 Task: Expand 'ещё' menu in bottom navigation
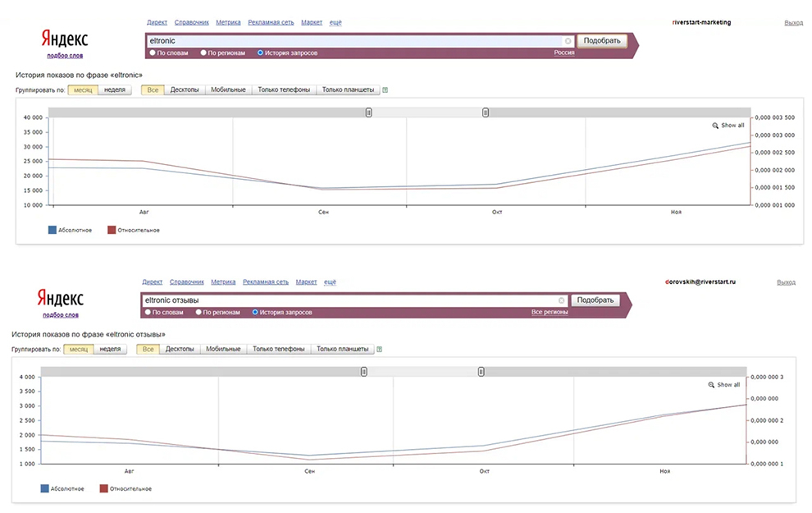pyautogui.click(x=330, y=282)
